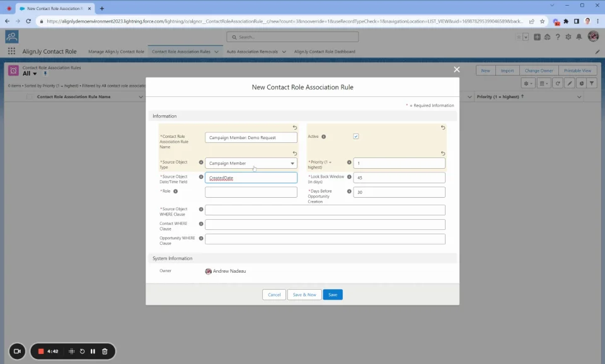The image size is (605, 364).
Task: Open the Setup gear icon
Action: [568, 37]
